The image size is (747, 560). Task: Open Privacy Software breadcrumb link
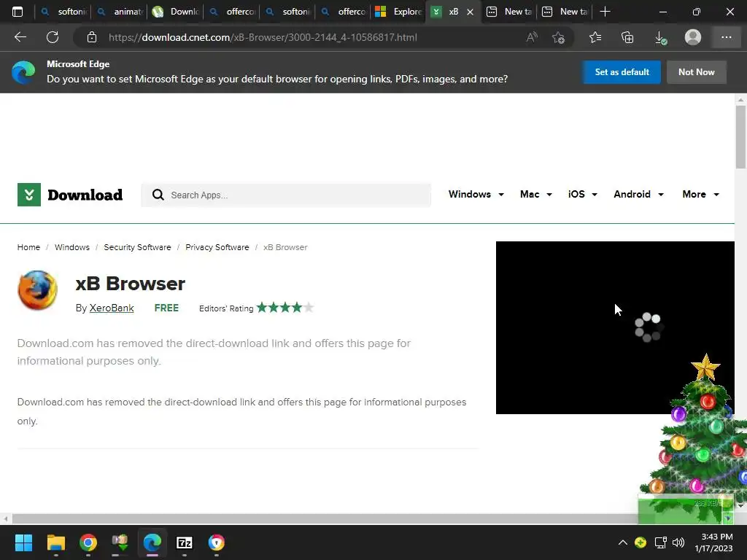tap(217, 247)
